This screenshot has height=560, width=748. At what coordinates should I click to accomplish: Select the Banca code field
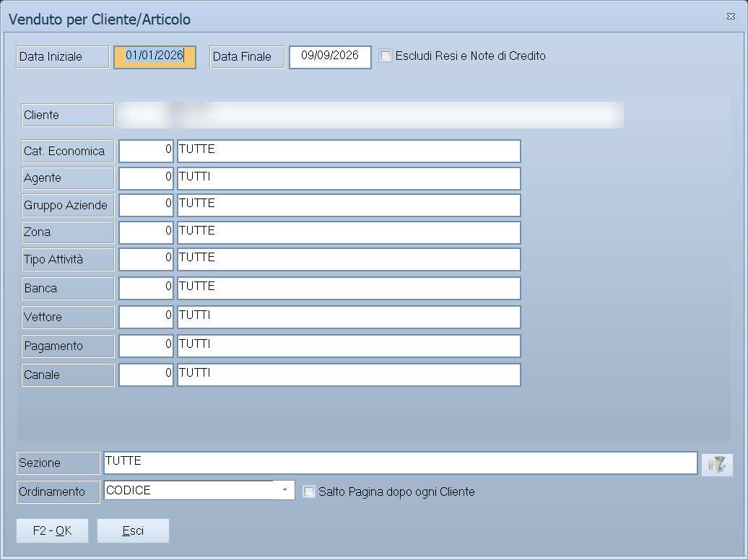[x=146, y=288]
